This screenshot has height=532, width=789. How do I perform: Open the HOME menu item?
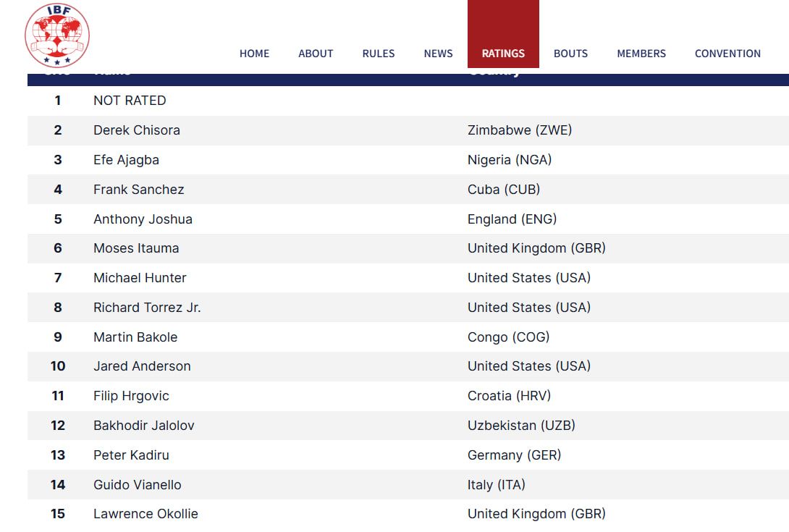click(x=254, y=54)
